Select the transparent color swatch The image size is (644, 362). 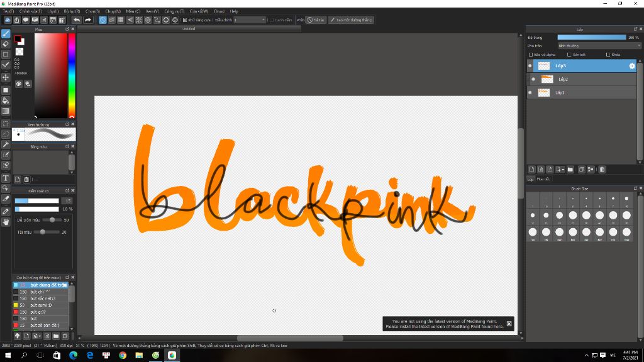pos(19,52)
